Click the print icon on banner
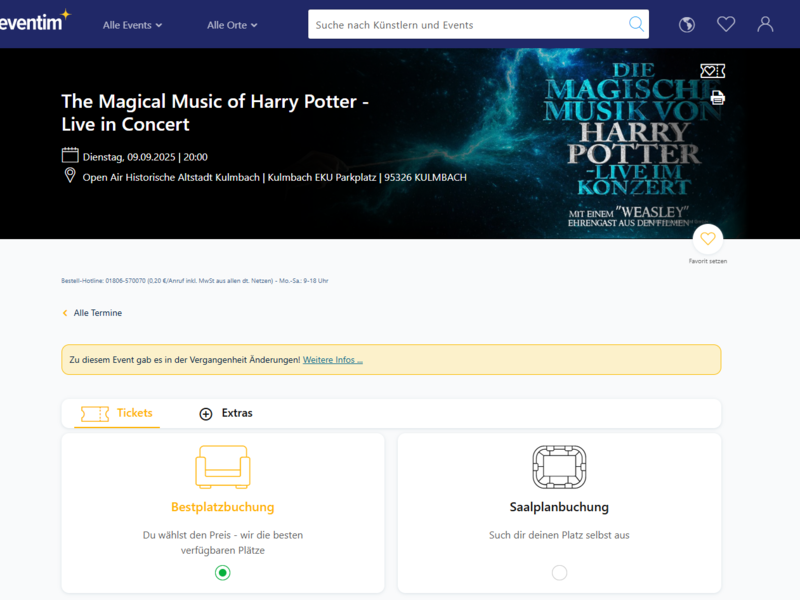 click(x=717, y=97)
